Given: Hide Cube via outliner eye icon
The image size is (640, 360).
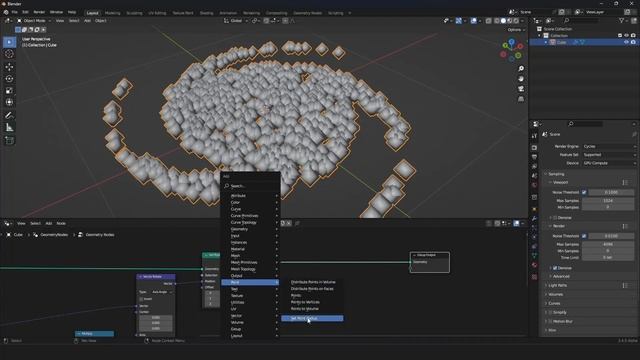Looking at the screenshot, I should click(x=626, y=42).
